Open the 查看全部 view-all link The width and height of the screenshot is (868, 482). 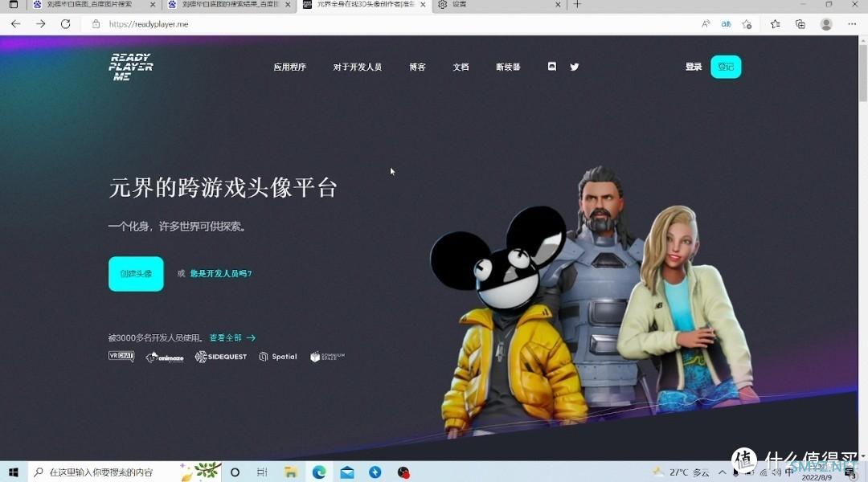coord(232,337)
